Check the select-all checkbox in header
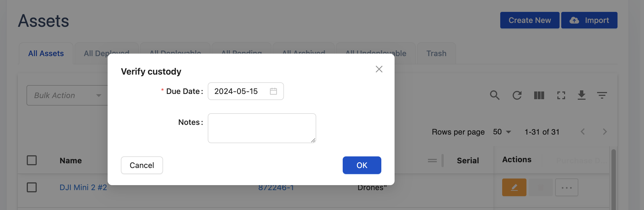This screenshot has height=210, width=644. click(32, 160)
